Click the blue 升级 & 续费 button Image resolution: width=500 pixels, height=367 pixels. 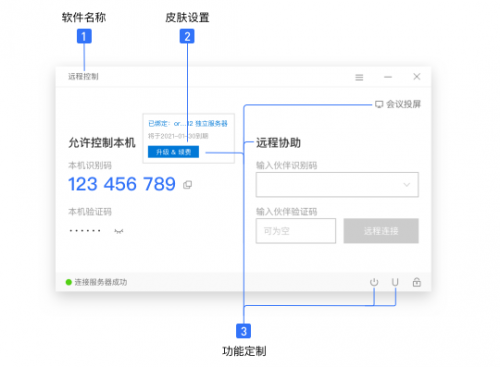[173, 152]
